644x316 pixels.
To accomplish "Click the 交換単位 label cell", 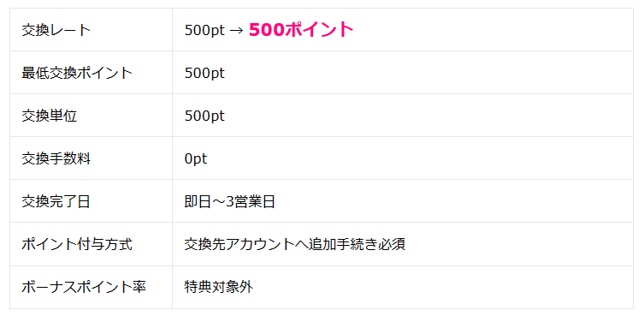I will point(91,116).
